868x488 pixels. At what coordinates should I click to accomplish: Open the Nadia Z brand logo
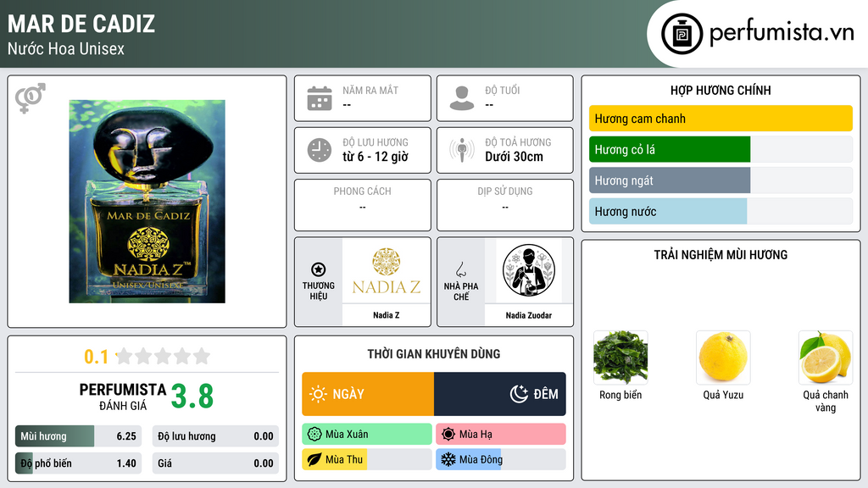click(387, 270)
